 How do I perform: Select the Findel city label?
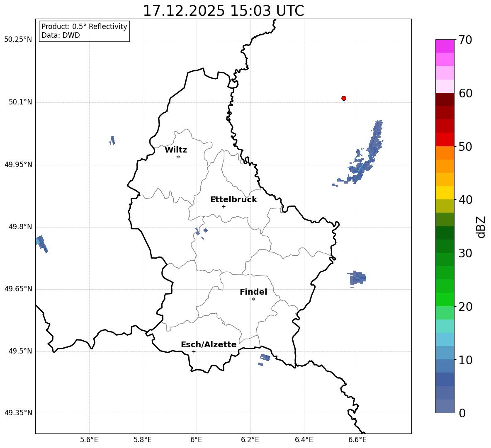(x=253, y=292)
